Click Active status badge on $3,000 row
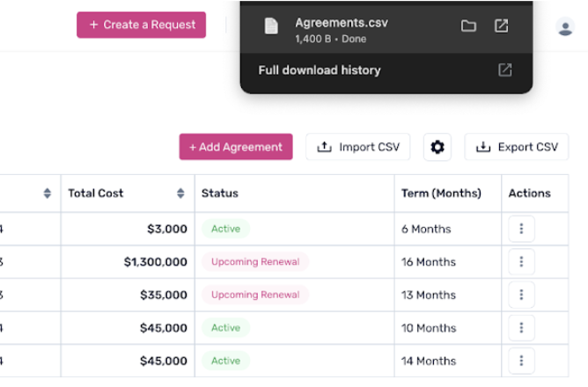Image resolution: width=588 pixels, height=387 pixels. coord(225,229)
